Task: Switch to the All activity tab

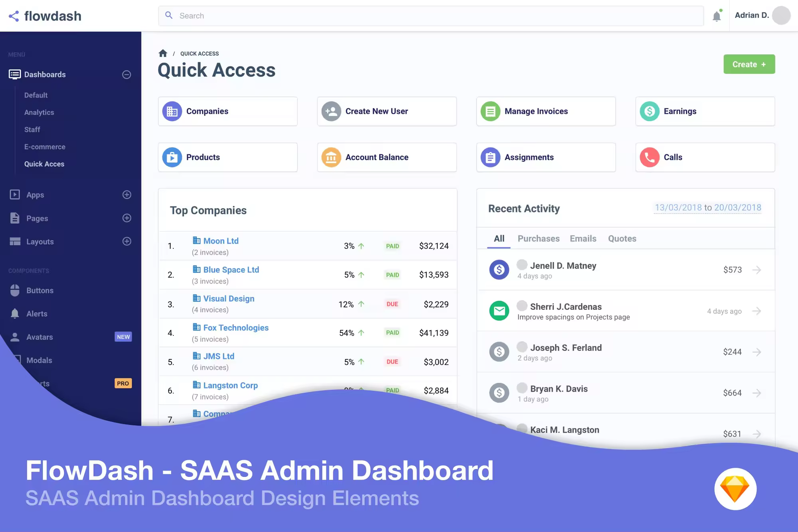Action: click(499, 238)
